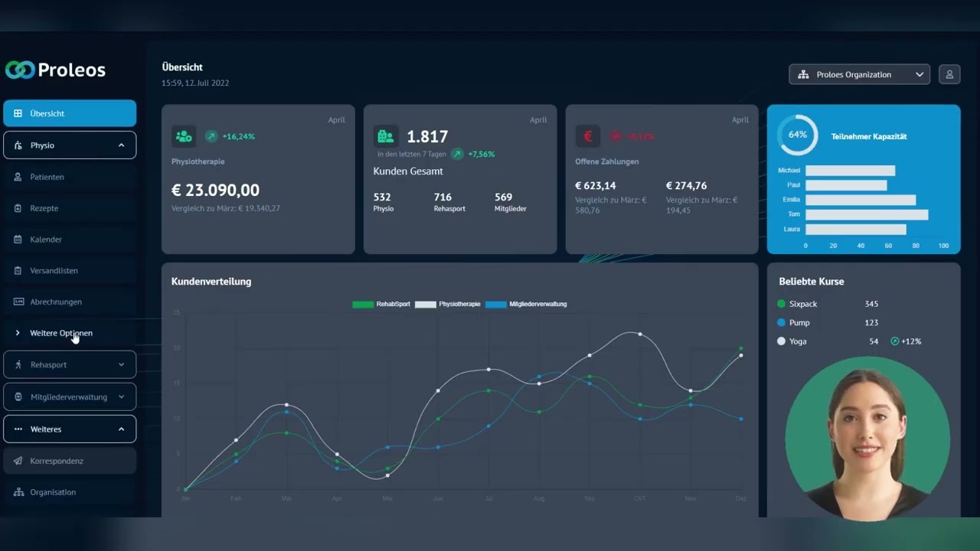Click the Abrechnungen card icon
Viewport: 980px width, 551px height.
tap(18, 302)
